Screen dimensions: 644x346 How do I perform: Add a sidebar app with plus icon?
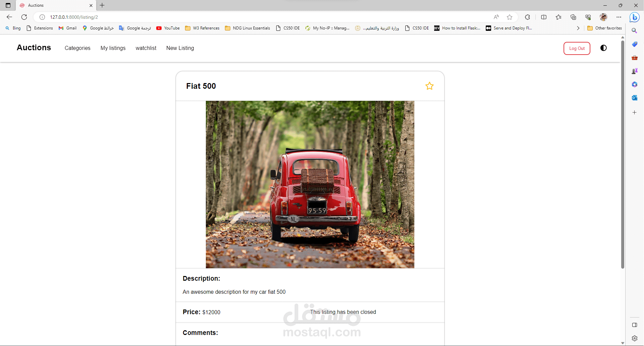[x=634, y=113]
